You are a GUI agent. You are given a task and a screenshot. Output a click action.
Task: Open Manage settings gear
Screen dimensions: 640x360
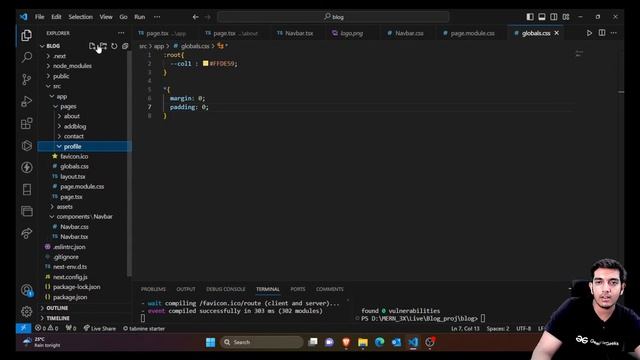coord(27,311)
